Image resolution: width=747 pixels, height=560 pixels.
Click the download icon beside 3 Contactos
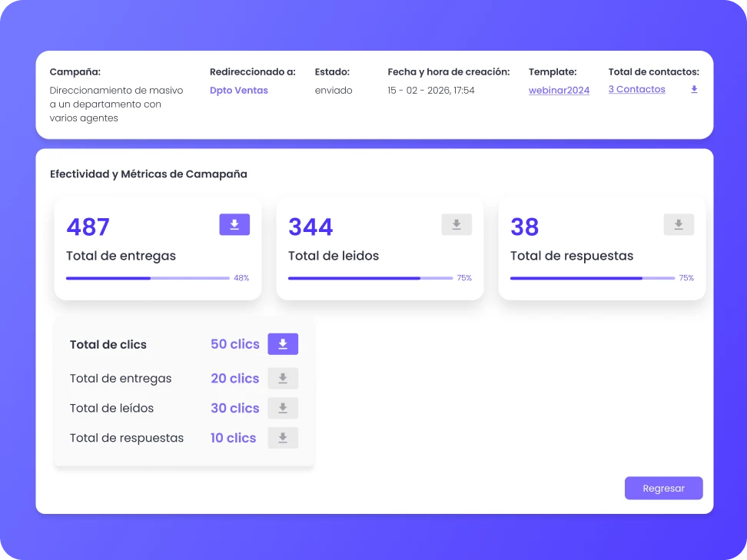(x=694, y=89)
